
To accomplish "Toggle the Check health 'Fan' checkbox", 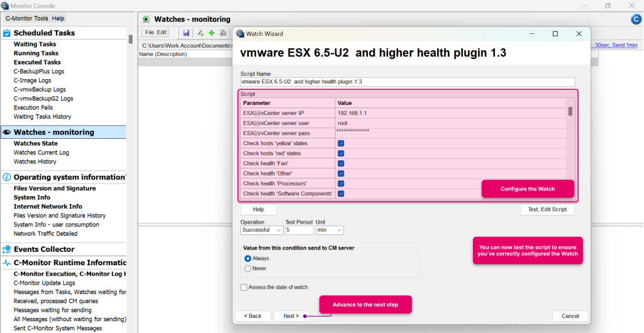I will click(x=341, y=163).
